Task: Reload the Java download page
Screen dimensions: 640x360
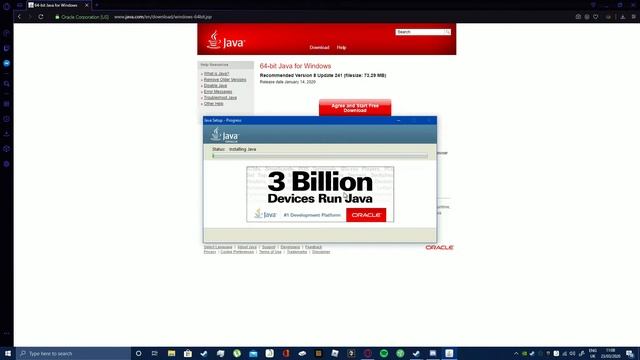Action: pos(41,17)
